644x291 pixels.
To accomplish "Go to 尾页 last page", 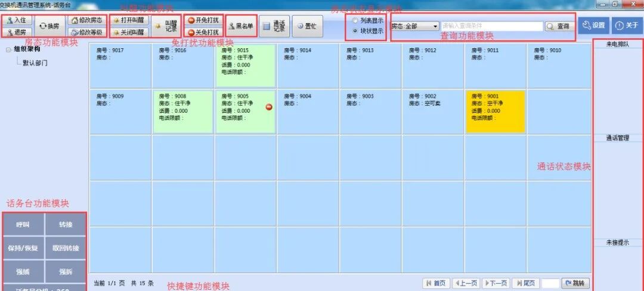I will (526, 283).
